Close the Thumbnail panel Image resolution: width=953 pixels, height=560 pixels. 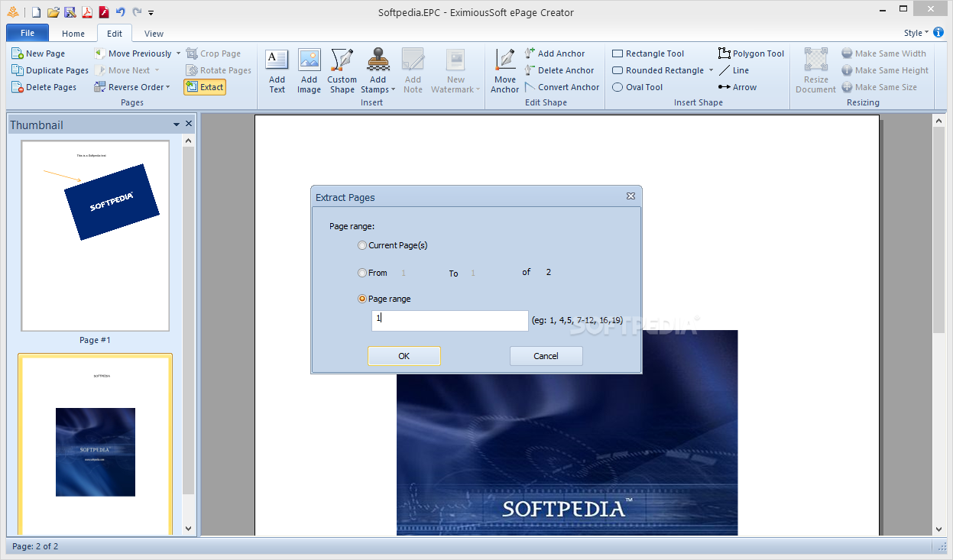pos(189,124)
